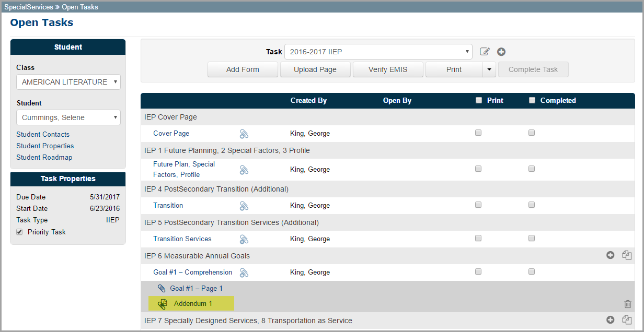Open Student Contacts link
This screenshot has width=644, height=332.
[x=43, y=134]
